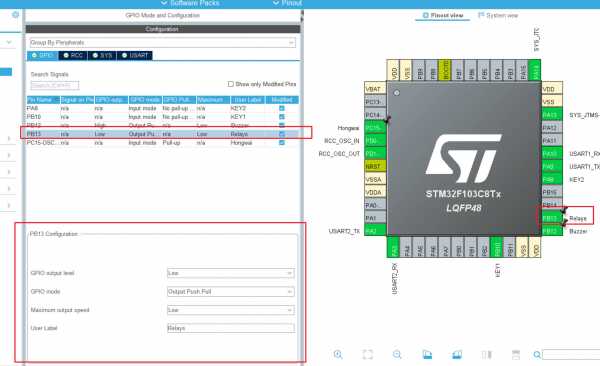The width and height of the screenshot is (600, 366).
Task: Sort by Signal on Pin column header
Action: (x=77, y=100)
